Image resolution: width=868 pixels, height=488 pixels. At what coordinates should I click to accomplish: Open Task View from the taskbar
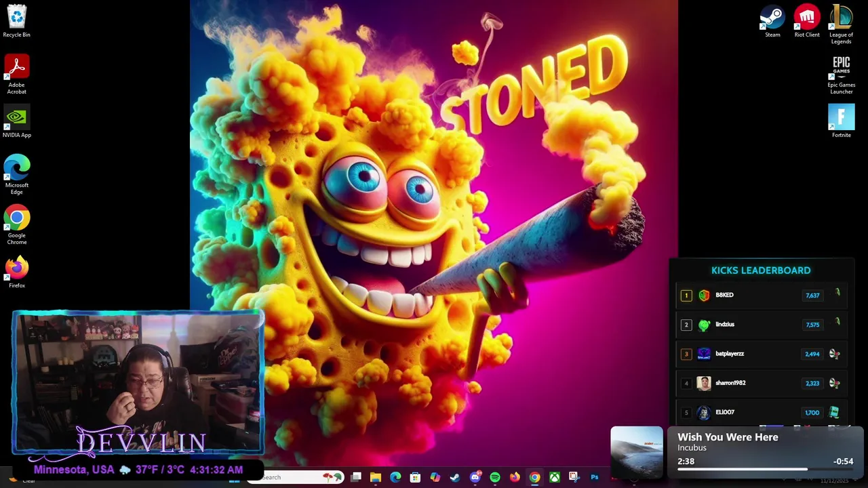coord(356,477)
